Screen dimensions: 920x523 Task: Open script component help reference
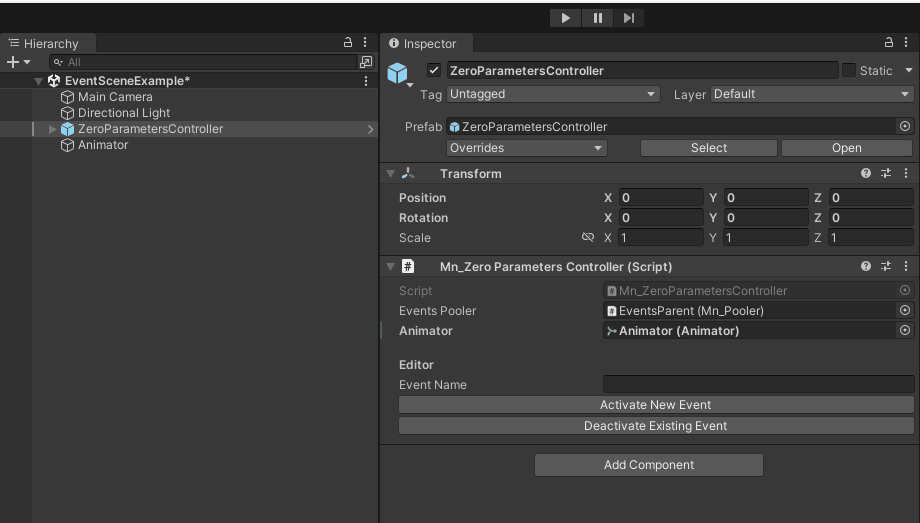pyautogui.click(x=865, y=266)
